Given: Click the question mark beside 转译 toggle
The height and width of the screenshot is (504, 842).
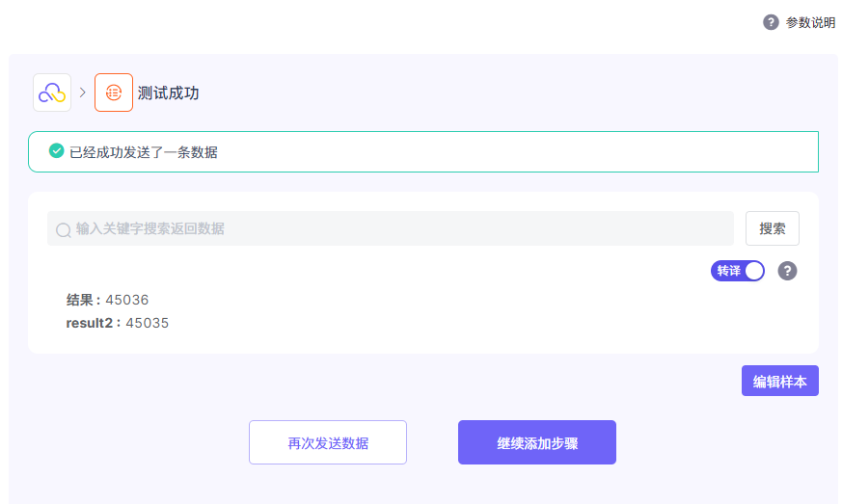Looking at the screenshot, I should 787,271.
